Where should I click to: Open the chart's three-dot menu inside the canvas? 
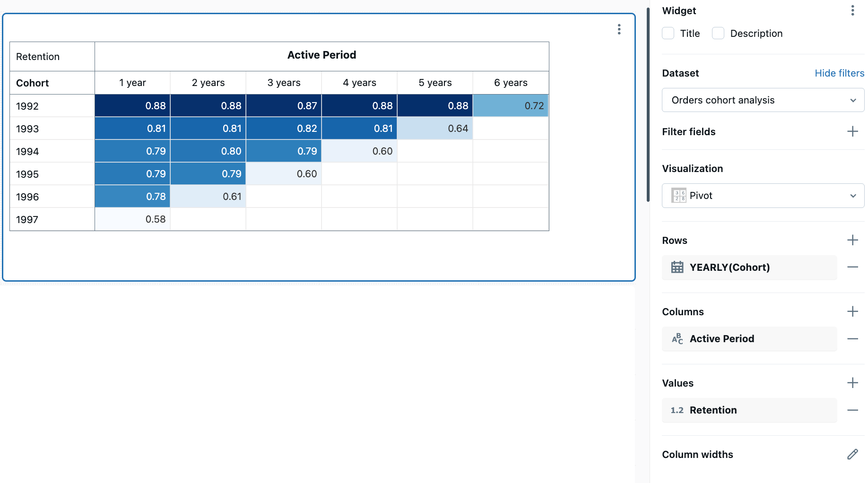click(x=619, y=29)
